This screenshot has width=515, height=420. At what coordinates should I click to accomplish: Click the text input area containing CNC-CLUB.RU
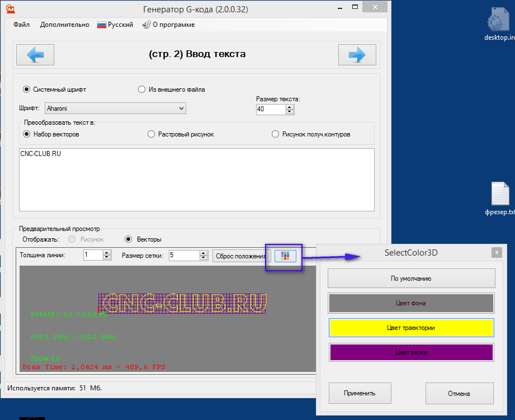pos(197,180)
